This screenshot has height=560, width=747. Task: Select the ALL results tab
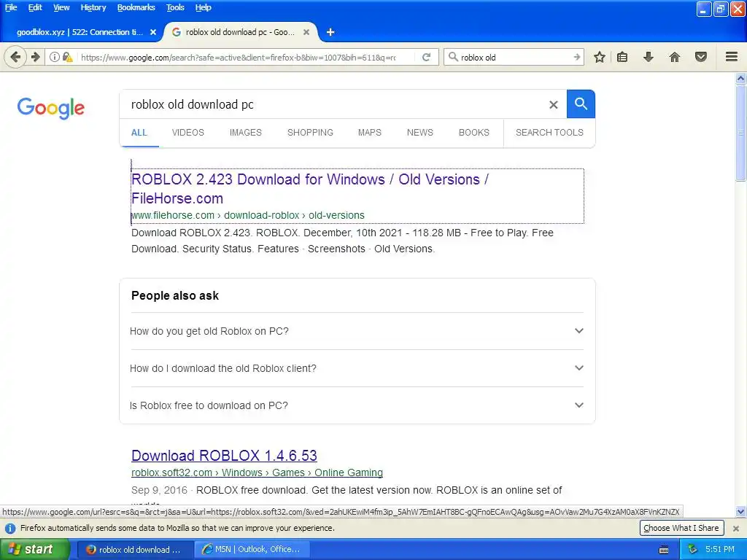(139, 133)
